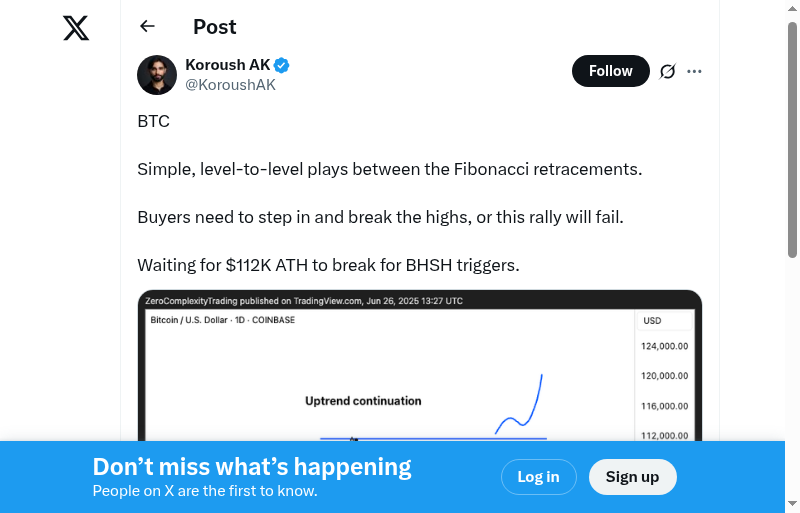The height and width of the screenshot is (513, 800).
Task: Go back using the arrow icon
Action: pos(148,27)
